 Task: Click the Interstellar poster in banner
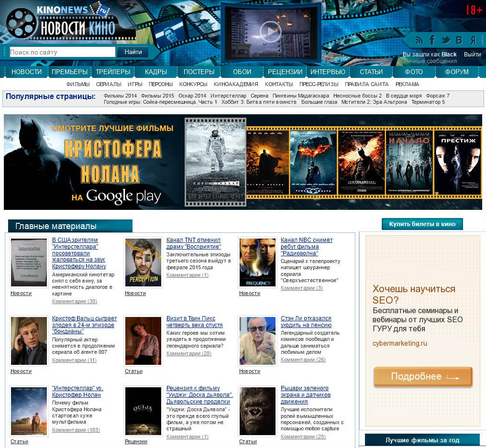click(215, 162)
